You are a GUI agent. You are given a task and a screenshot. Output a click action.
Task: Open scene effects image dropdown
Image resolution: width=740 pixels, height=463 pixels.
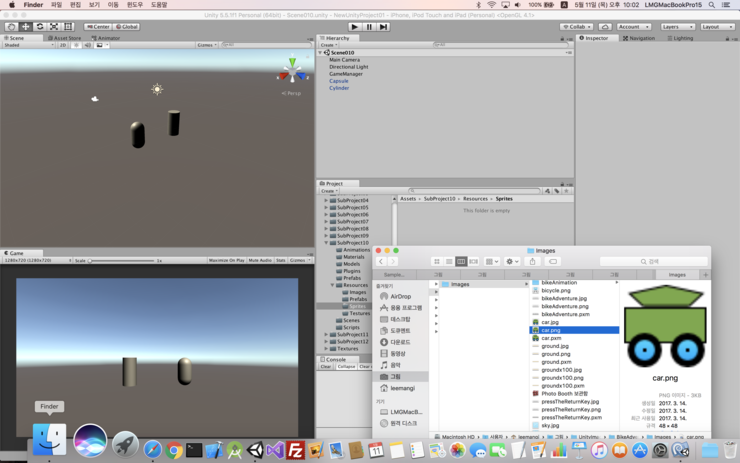tap(101, 45)
